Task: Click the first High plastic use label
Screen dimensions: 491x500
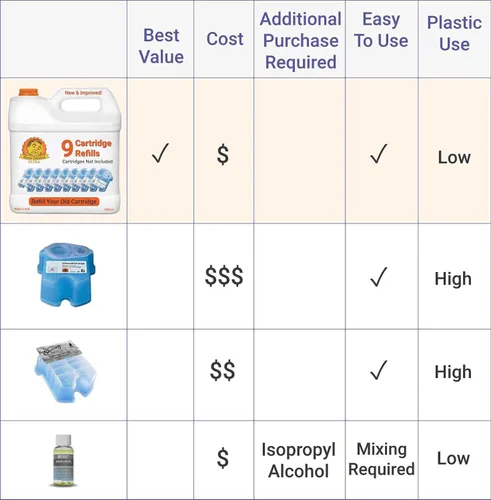Action: click(453, 279)
